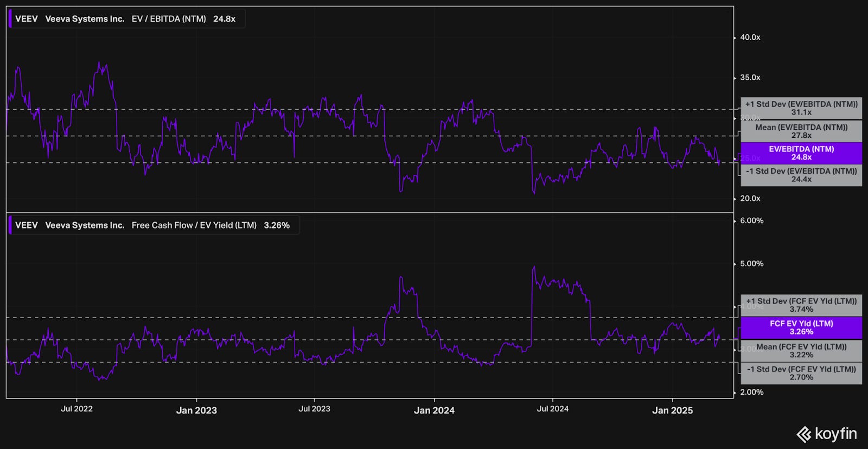Click Veeva Systems Inc. name in bottom legend
868x449 pixels.
(x=85, y=225)
